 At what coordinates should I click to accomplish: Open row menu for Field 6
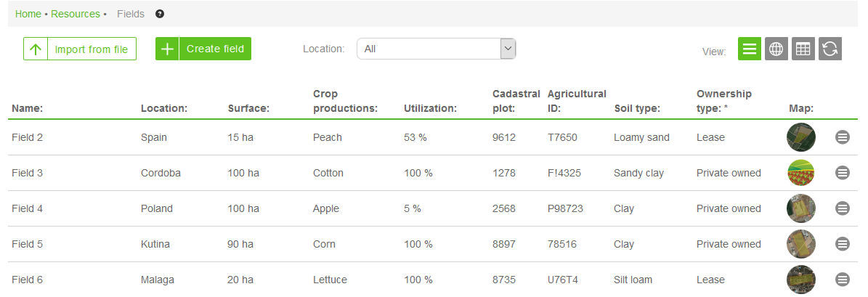(843, 280)
